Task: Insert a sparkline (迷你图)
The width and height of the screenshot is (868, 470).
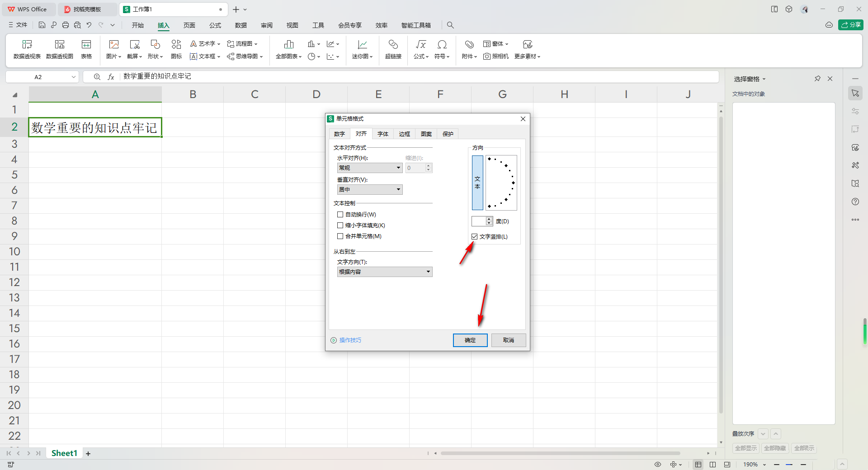Action: pyautogui.click(x=363, y=49)
